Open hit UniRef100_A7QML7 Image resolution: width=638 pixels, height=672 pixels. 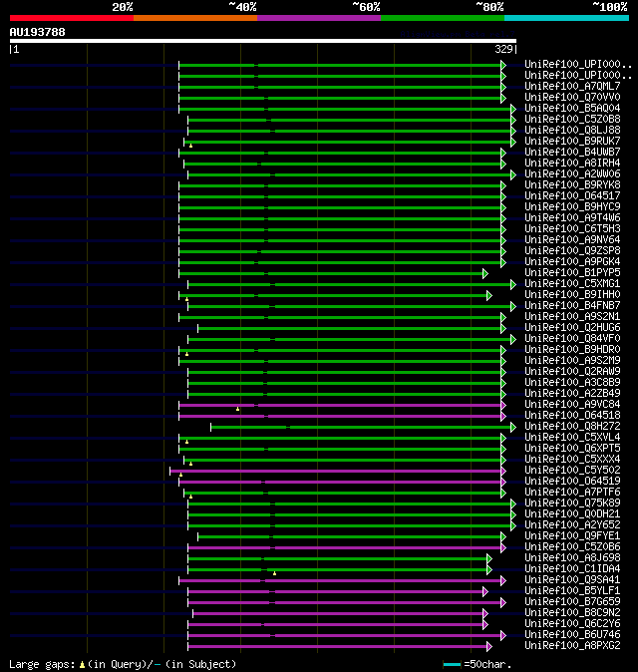[572, 86]
